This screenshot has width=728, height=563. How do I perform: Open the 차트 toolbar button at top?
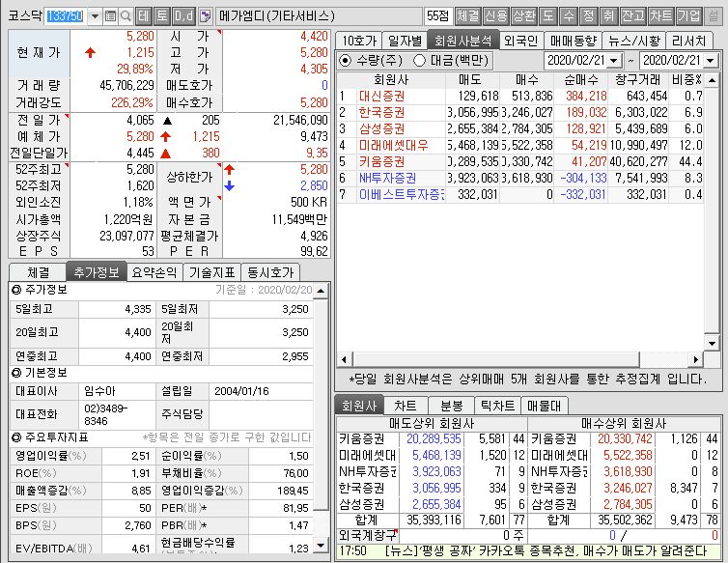pyautogui.click(x=661, y=16)
